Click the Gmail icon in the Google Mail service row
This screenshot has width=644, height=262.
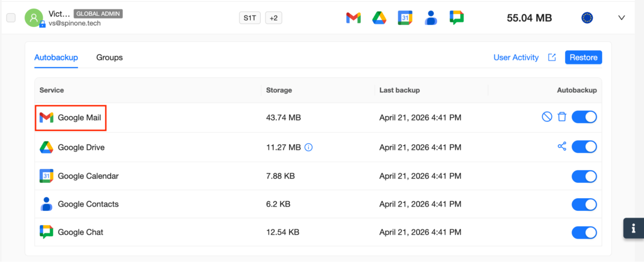coord(46,118)
